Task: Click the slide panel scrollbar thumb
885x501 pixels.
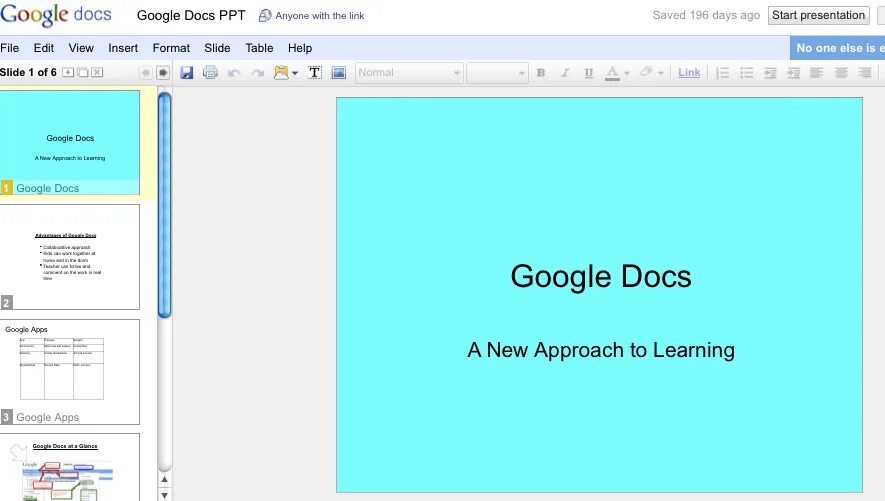Action: tap(164, 205)
